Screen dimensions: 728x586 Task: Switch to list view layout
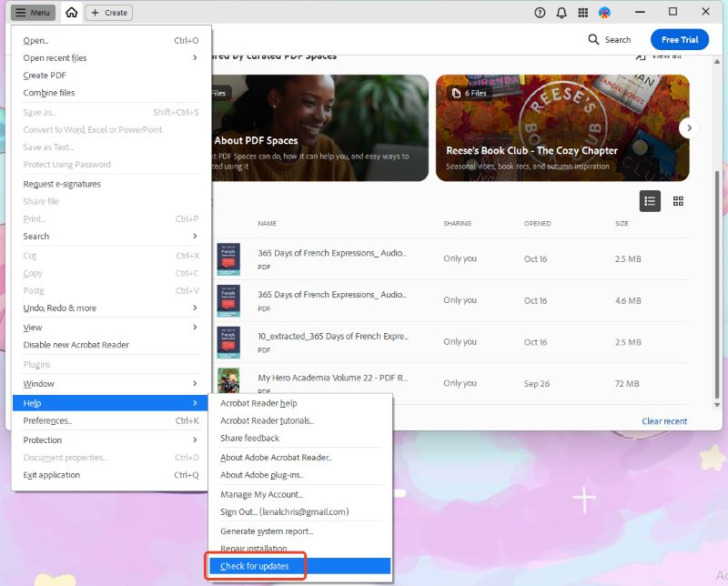650,201
